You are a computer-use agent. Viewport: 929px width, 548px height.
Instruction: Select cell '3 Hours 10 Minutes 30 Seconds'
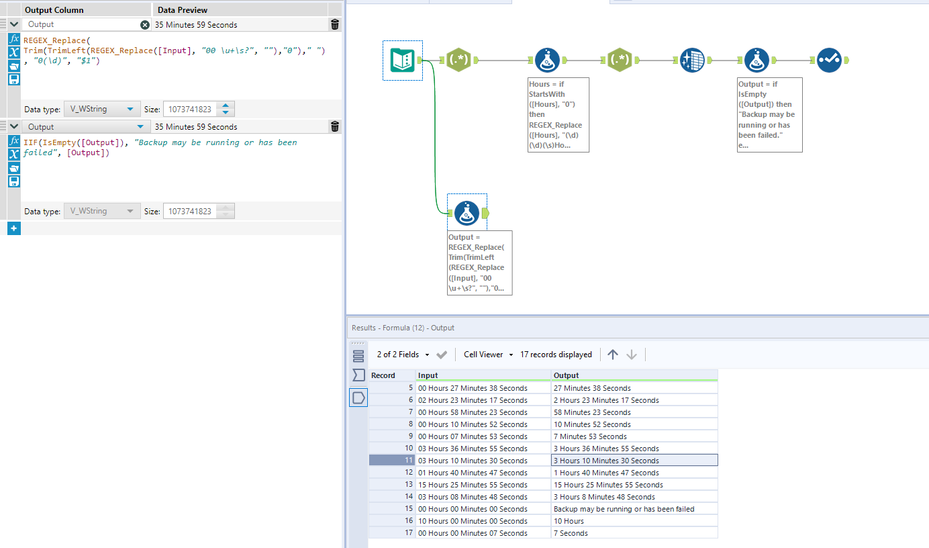coord(634,460)
